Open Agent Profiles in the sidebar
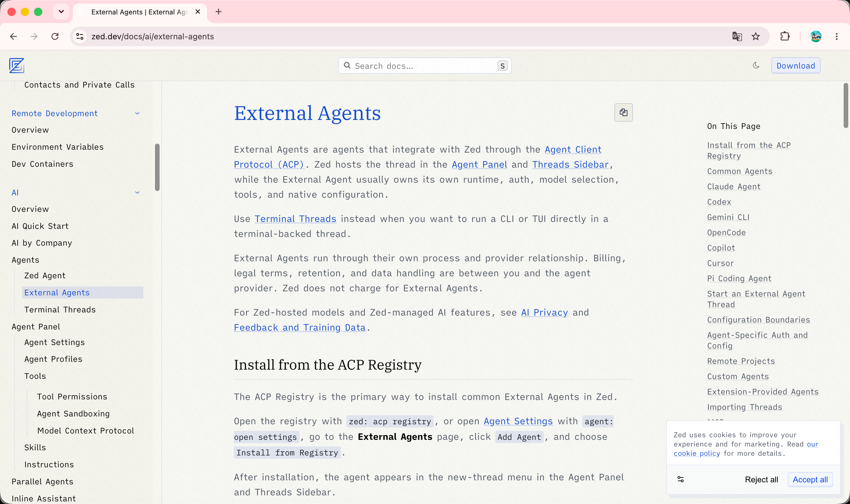This screenshot has height=504, width=850. 53,359
